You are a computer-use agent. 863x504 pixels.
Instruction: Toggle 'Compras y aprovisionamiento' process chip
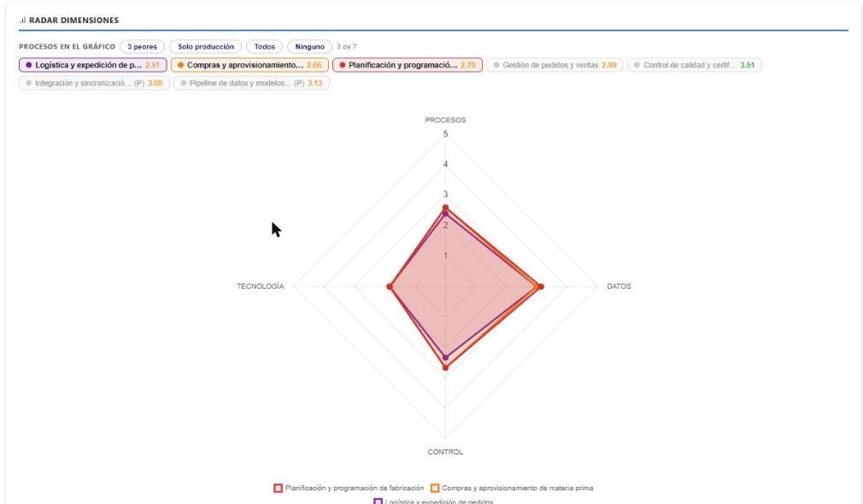tap(250, 65)
